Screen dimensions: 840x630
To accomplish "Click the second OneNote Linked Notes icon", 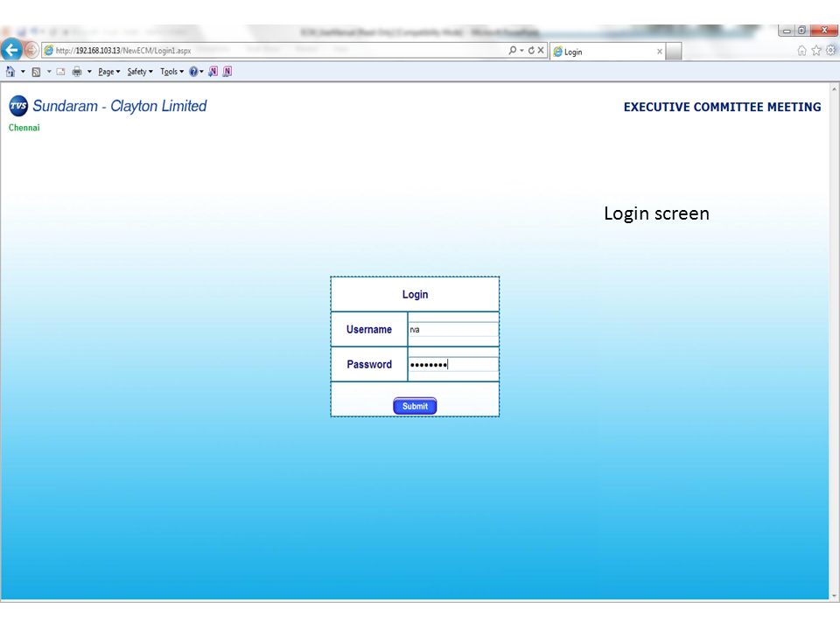I will [227, 71].
